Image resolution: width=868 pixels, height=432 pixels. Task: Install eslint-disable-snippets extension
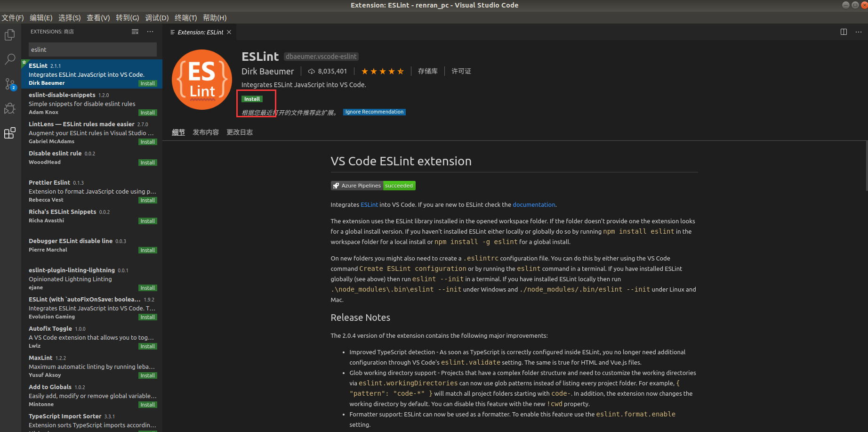click(147, 113)
